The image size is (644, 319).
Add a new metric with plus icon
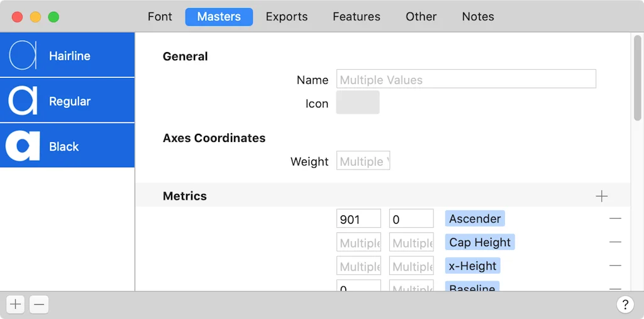602,197
